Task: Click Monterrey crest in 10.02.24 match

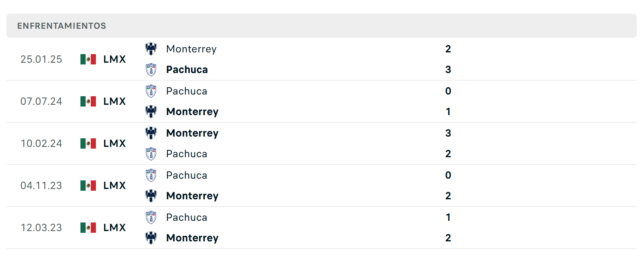Action: coord(151,133)
